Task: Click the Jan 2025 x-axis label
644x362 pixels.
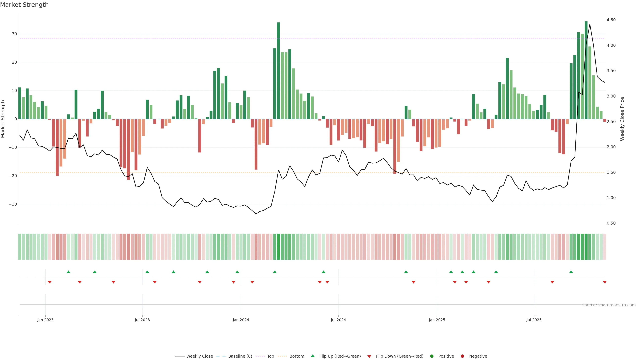Action: click(x=437, y=320)
